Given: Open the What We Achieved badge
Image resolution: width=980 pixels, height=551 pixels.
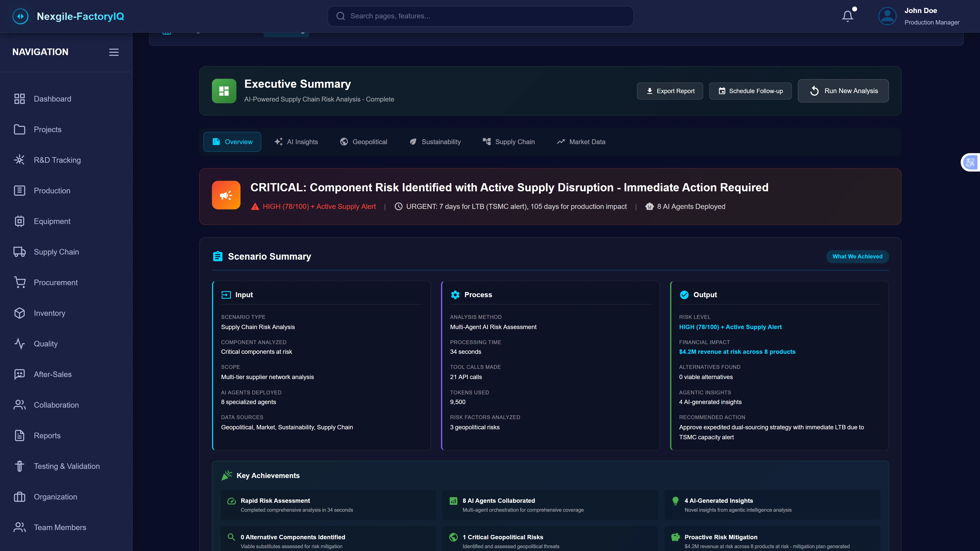Looking at the screenshot, I should coord(857,256).
